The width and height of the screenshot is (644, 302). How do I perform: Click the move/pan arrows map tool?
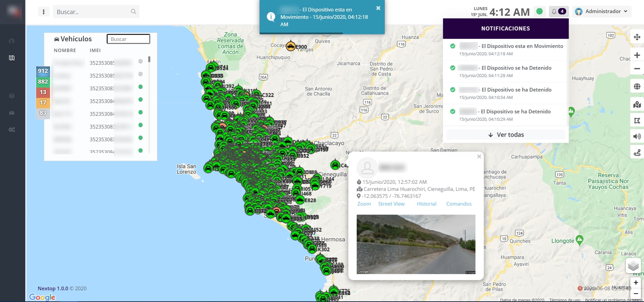(x=637, y=37)
